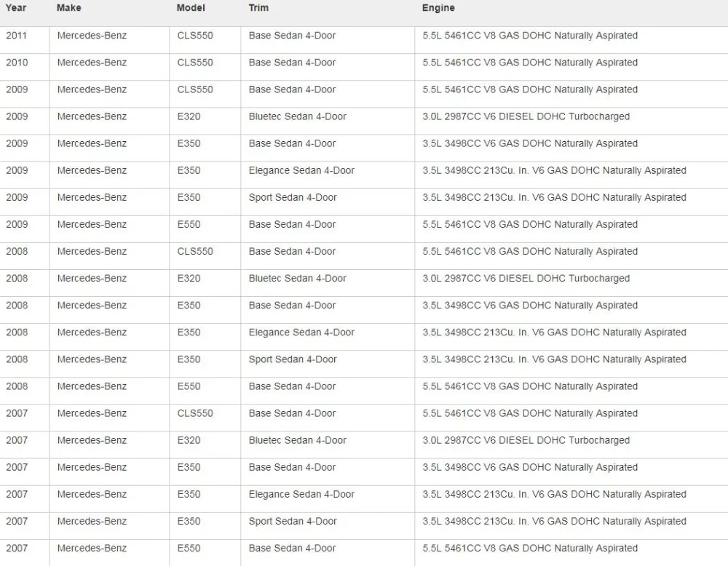Image resolution: width=728 pixels, height=566 pixels.
Task: Click the 2010 year cell
Action: (x=17, y=63)
